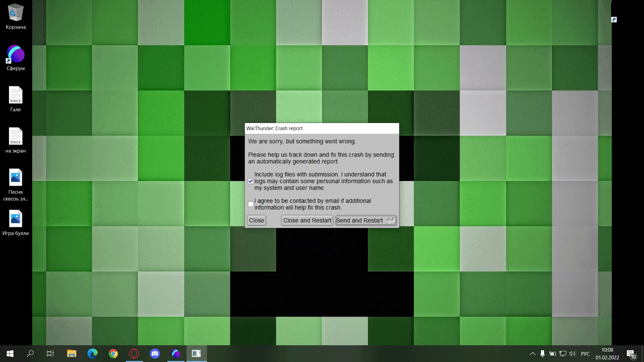Viewport: 644px width, 362px height.
Task: Click the Close and Restart button
Action: coord(307,220)
